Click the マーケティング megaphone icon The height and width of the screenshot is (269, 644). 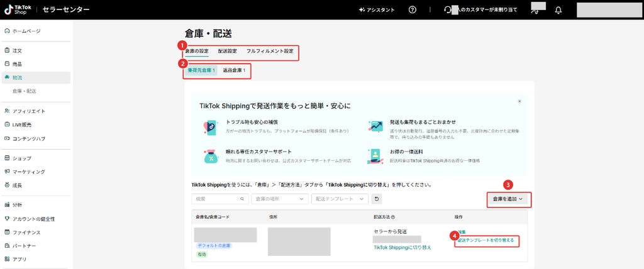pos(7,172)
